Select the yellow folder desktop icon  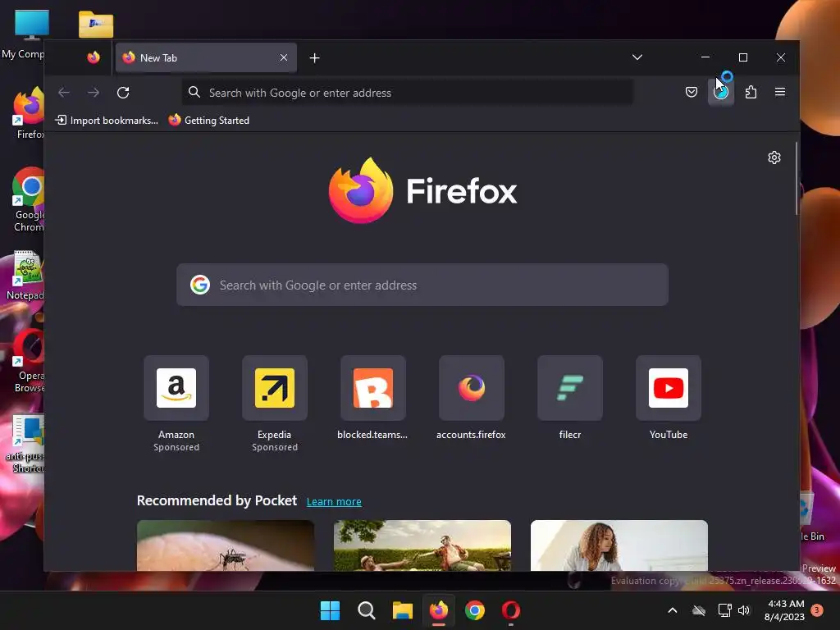96,24
